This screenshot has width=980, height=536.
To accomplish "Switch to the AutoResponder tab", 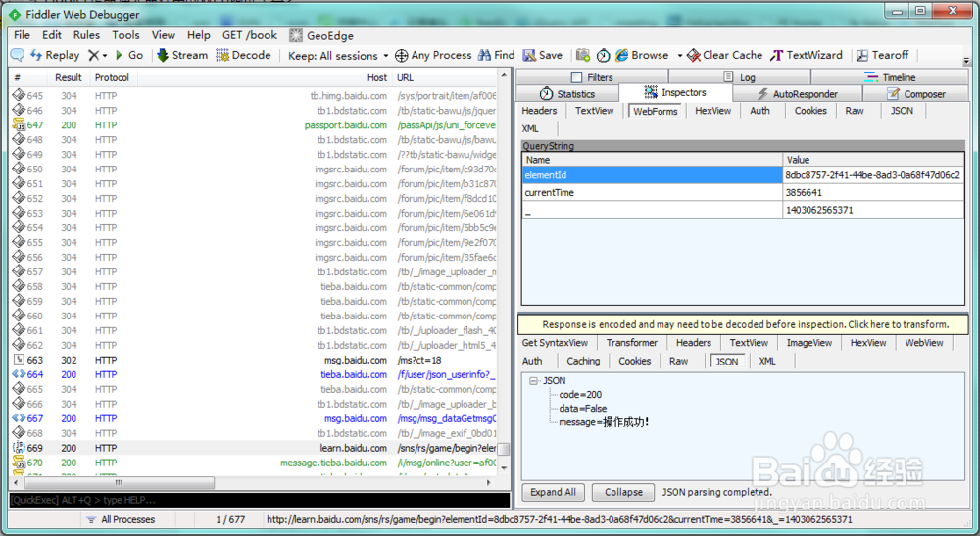I will [798, 94].
